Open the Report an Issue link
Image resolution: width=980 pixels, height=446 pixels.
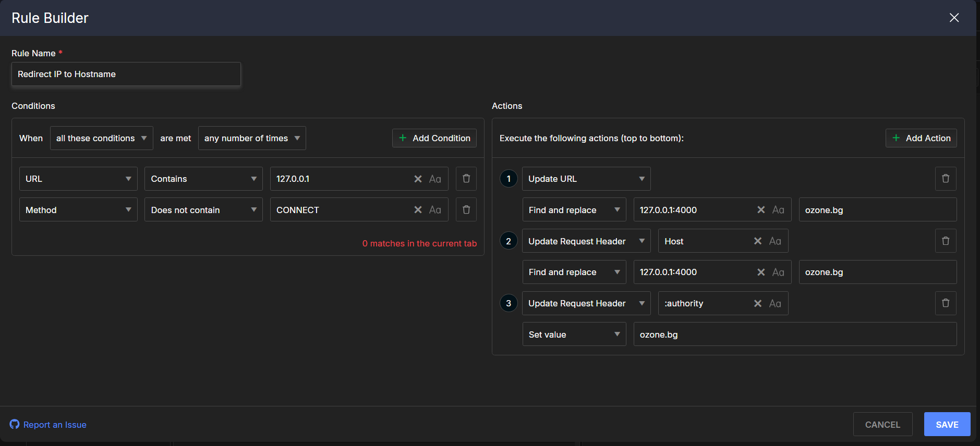(x=54, y=425)
